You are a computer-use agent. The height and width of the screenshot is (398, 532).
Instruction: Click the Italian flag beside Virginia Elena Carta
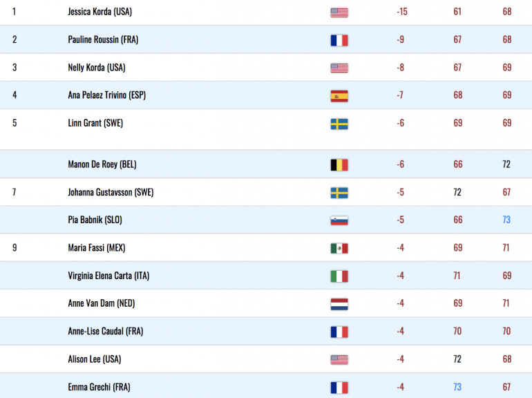(x=339, y=276)
